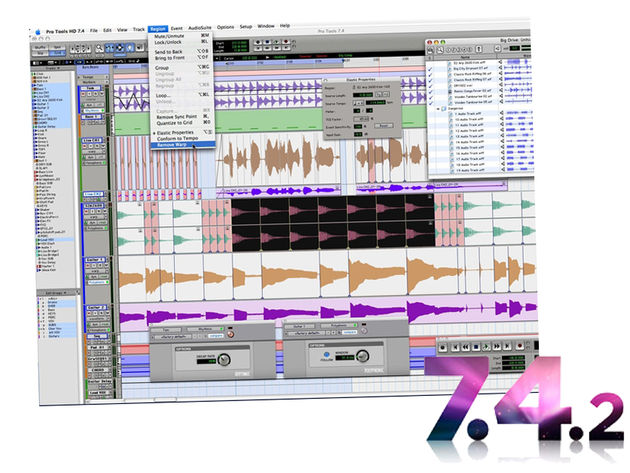Choose Conform to Tempo menu entry
The width and height of the screenshot is (630, 473).
point(177,138)
